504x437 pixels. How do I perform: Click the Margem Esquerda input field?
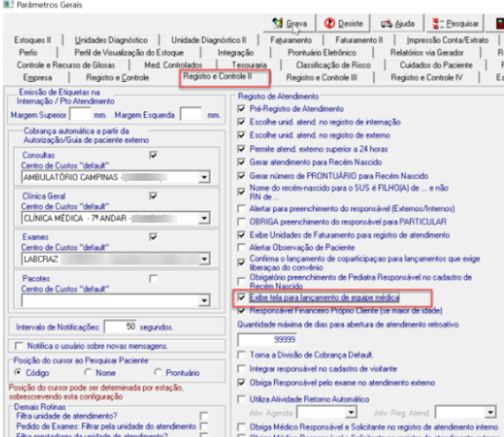pyautogui.click(x=191, y=114)
